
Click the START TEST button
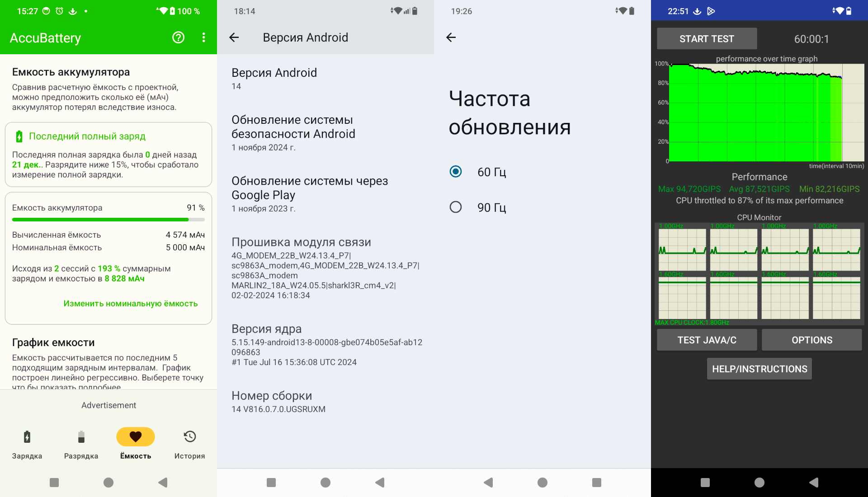pos(707,39)
